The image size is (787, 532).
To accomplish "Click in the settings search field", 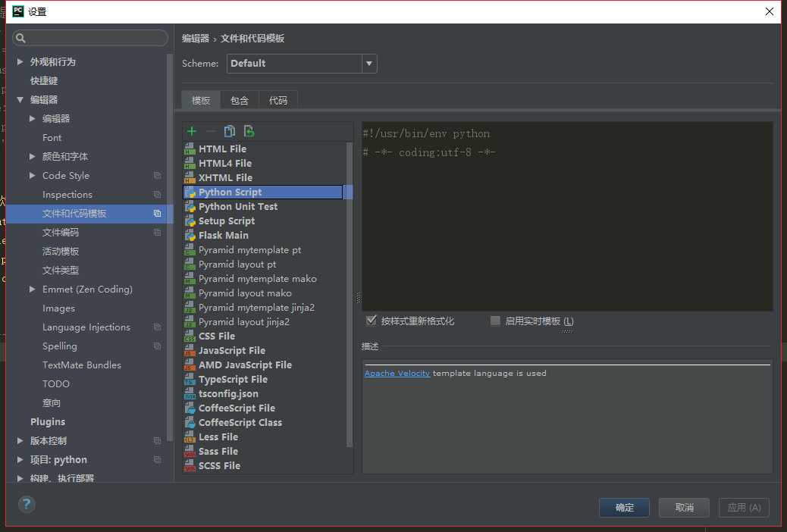I will [x=90, y=38].
